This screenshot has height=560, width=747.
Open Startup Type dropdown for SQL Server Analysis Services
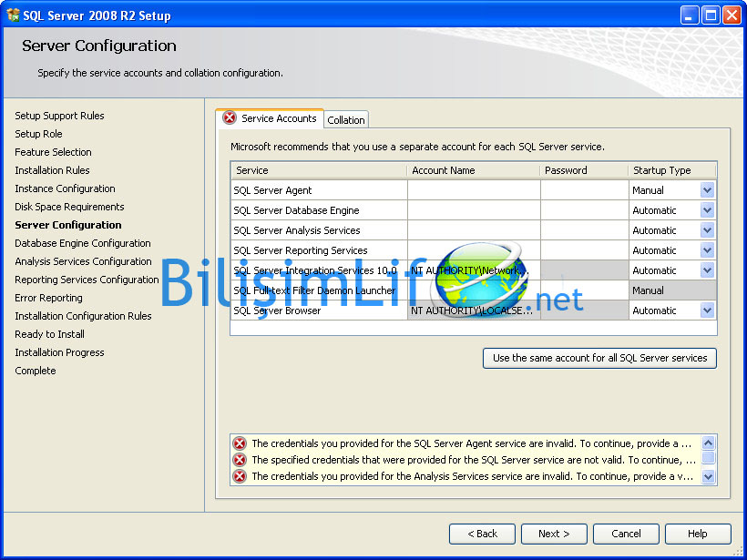(x=708, y=230)
